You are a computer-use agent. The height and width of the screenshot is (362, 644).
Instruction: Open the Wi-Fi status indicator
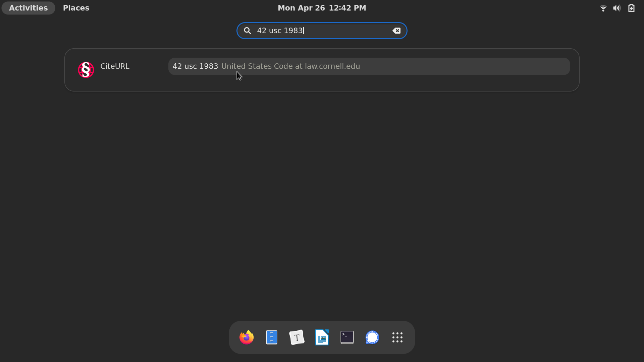603,8
